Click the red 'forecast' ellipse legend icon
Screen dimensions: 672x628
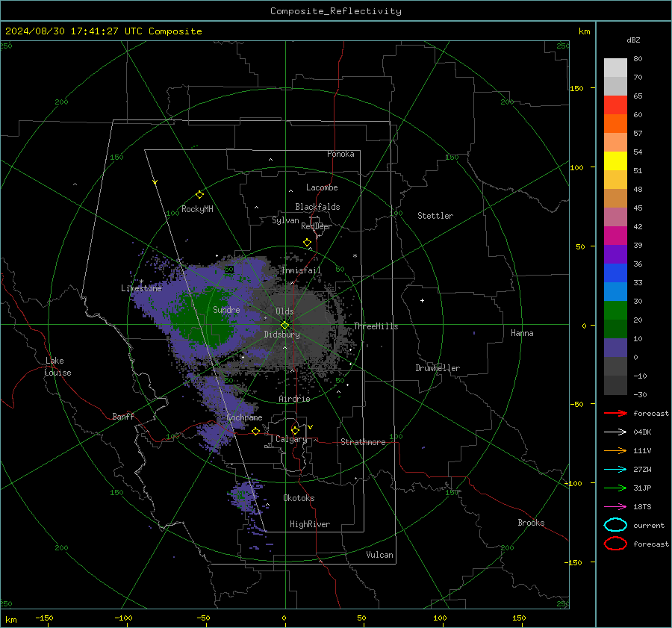tap(615, 544)
